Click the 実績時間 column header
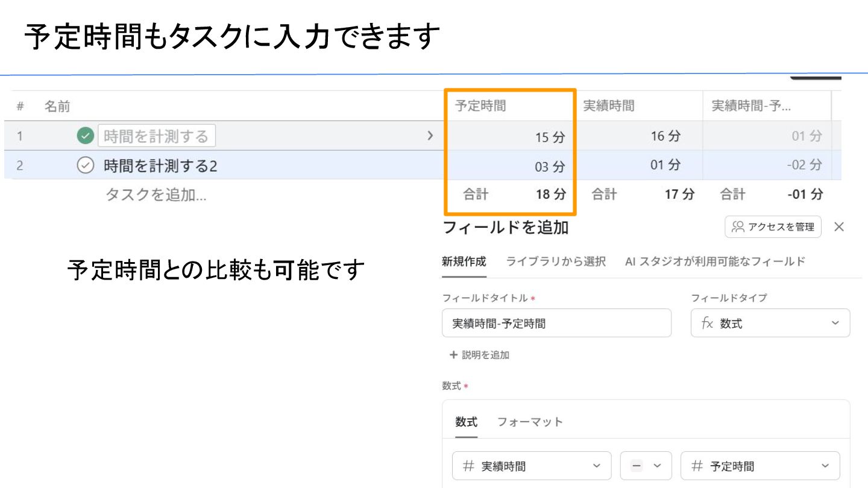The image size is (868, 488). pyautogui.click(x=608, y=106)
